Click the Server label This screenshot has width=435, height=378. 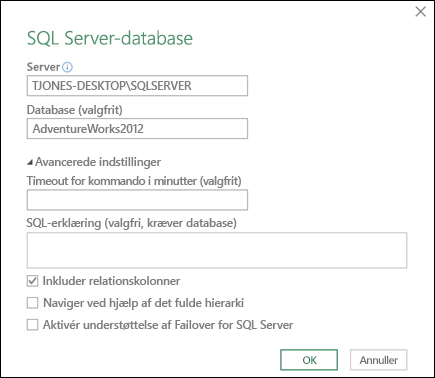(43, 67)
